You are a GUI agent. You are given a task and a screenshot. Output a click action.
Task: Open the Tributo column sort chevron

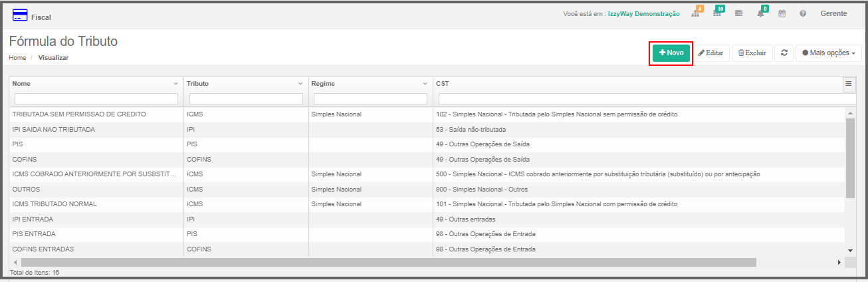click(x=300, y=84)
